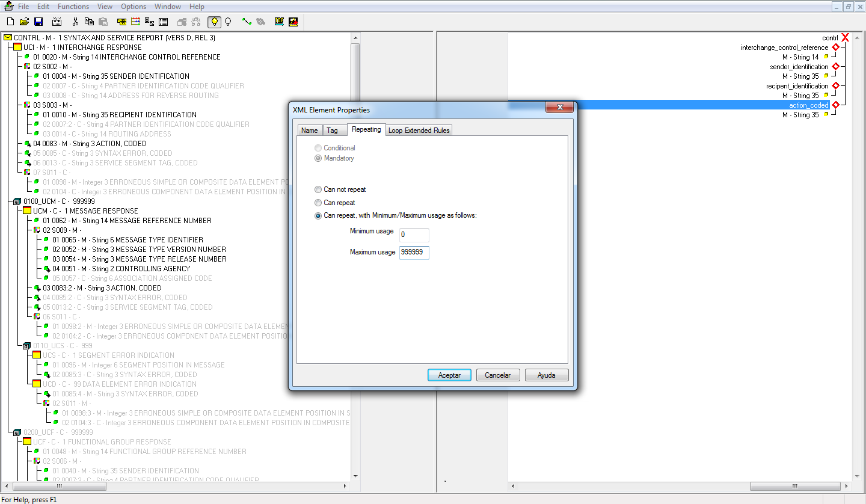Click the TDF toolbar icon near the right
This screenshot has height=504, width=866.
[x=278, y=22]
